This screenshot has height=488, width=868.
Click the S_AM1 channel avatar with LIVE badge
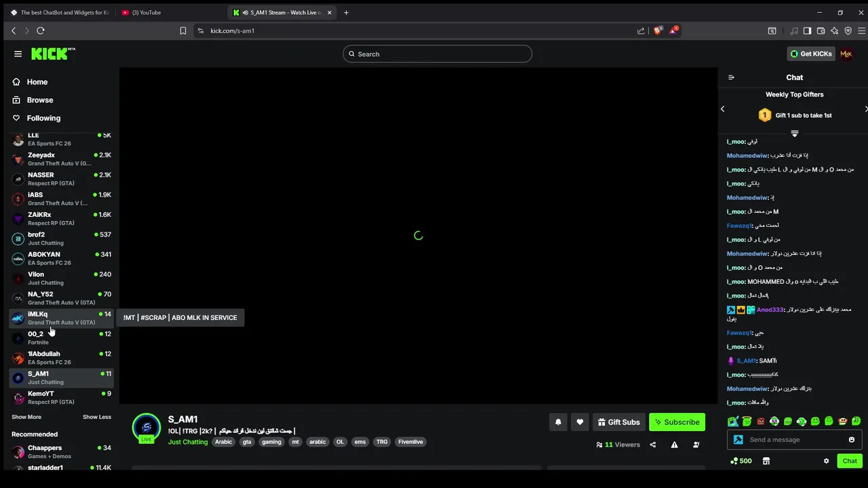[x=146, y=428]
